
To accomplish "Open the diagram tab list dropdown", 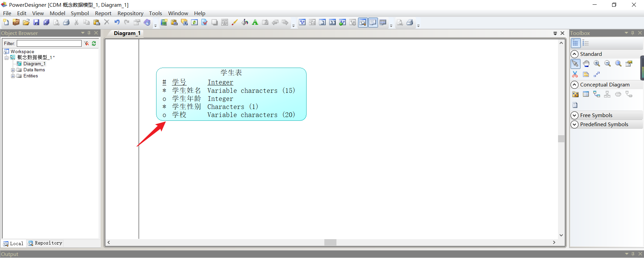I will tap(555, 33).
